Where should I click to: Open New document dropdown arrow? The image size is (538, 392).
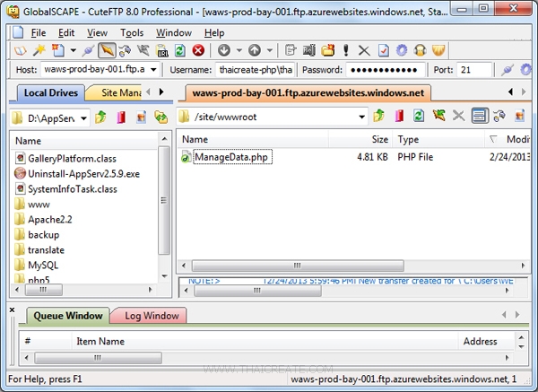(74, 51)
